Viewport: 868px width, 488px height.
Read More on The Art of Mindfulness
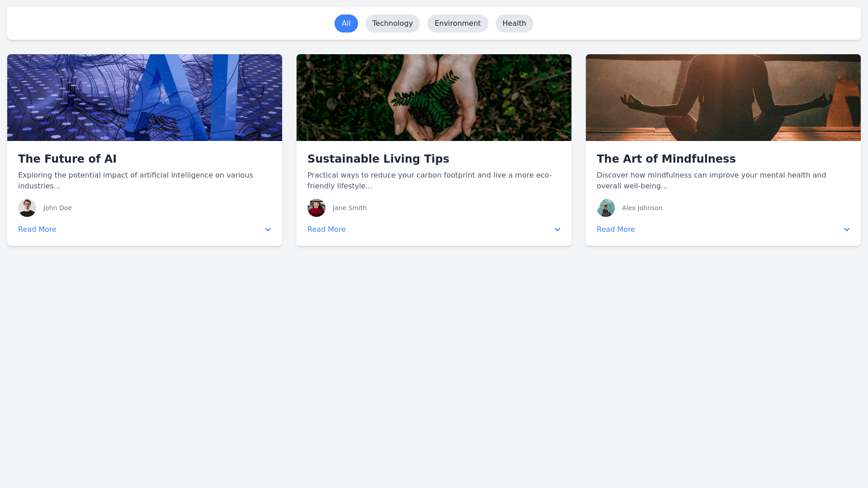click(x=616, y=230)
